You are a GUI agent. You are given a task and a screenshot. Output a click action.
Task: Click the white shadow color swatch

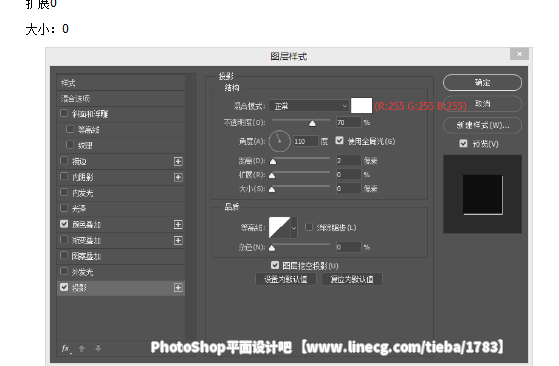point(361,105)
